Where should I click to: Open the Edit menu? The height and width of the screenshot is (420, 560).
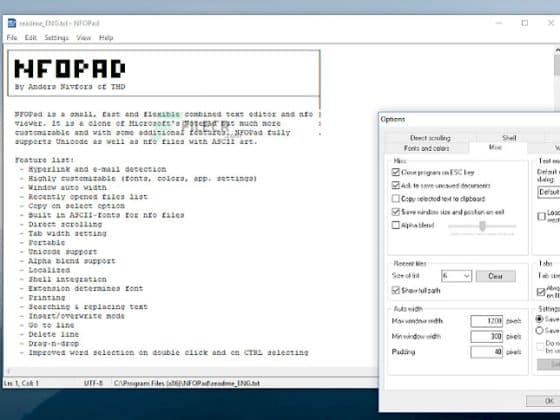coord(31,38)
